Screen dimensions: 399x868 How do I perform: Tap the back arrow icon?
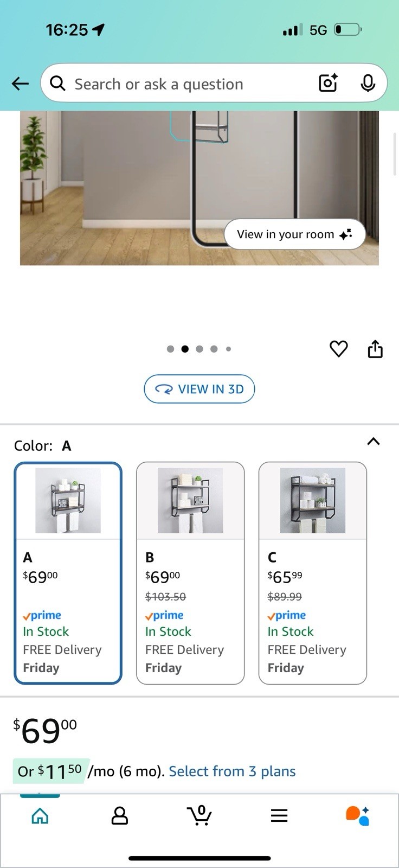(x=20, y=83)
